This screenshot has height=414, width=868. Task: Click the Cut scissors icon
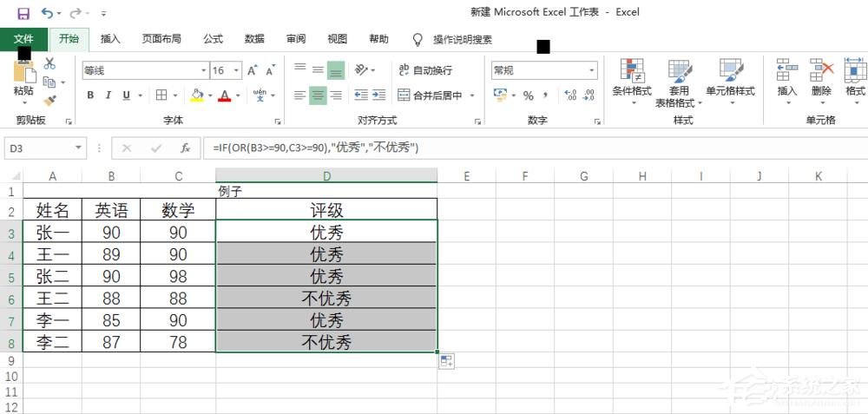point(49,63)
